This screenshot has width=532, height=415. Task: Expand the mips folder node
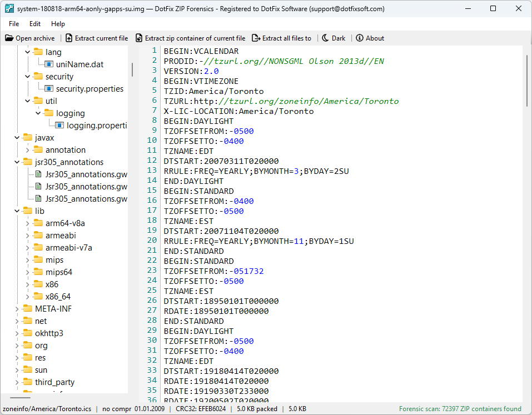(28, 259)
